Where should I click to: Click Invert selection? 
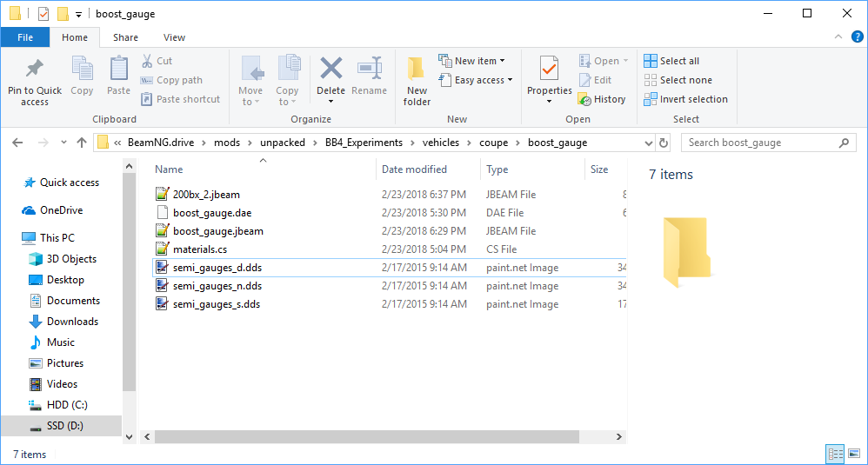tap(686, 100)
